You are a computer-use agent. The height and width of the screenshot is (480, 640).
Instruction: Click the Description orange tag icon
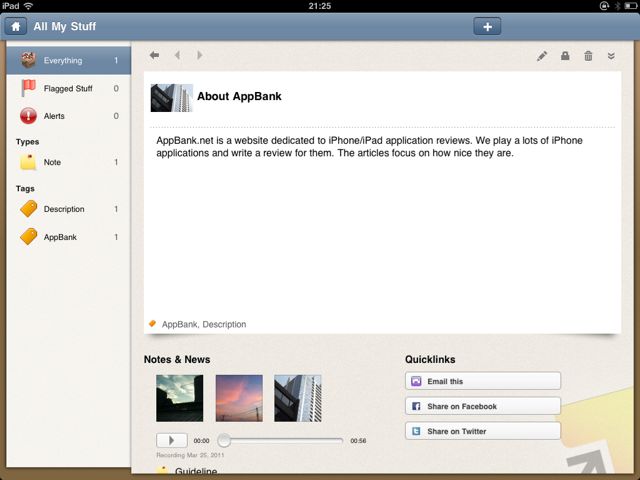coord(29,209)
